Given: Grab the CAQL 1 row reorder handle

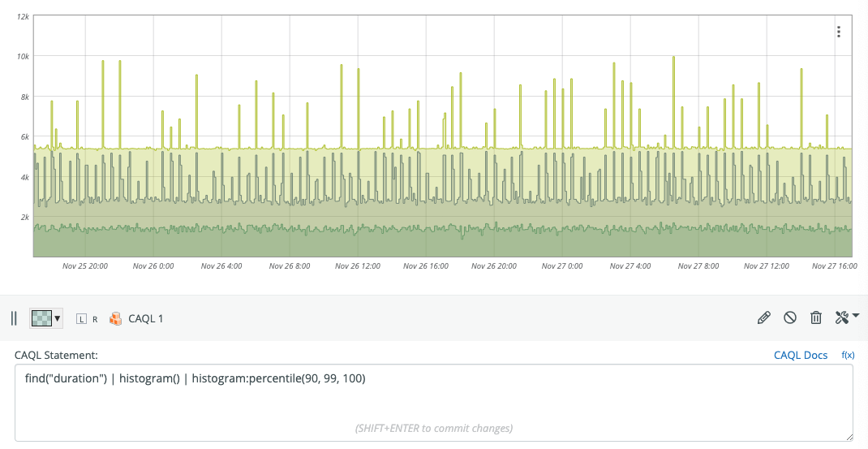Looking at the screenshot, I should (14, 318).
